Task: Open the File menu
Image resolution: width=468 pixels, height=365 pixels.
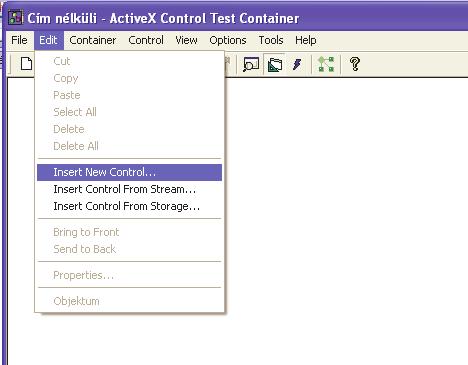Action: [x=19, y=40]
